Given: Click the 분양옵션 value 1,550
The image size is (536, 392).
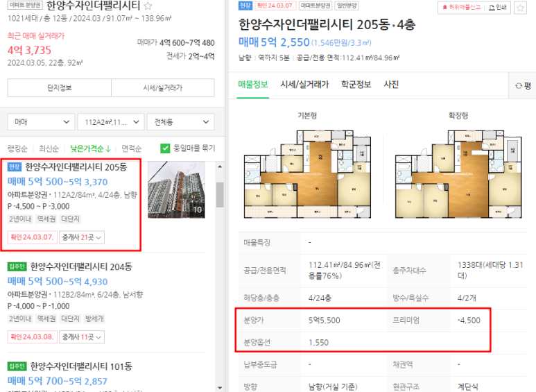Looking at the screenshot, I should coord(318,343).
